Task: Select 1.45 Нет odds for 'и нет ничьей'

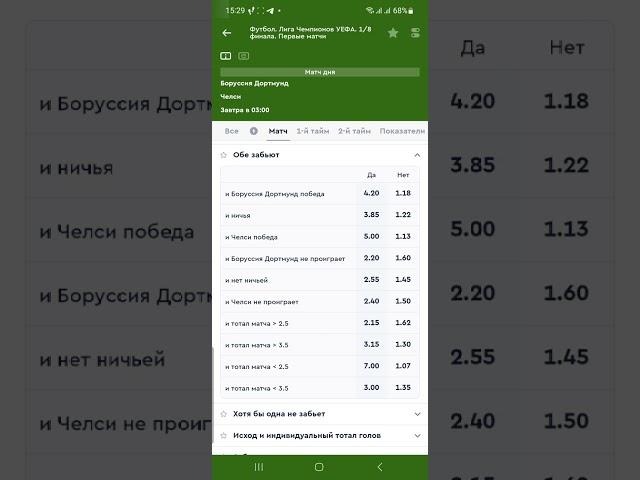Action: pyautogui.click(x=403, y=280)
